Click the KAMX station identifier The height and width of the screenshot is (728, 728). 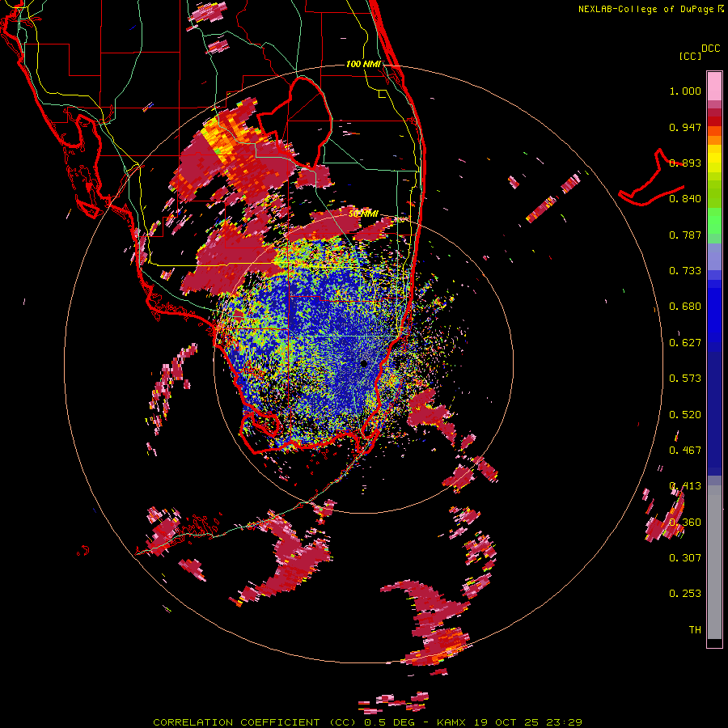452,722
